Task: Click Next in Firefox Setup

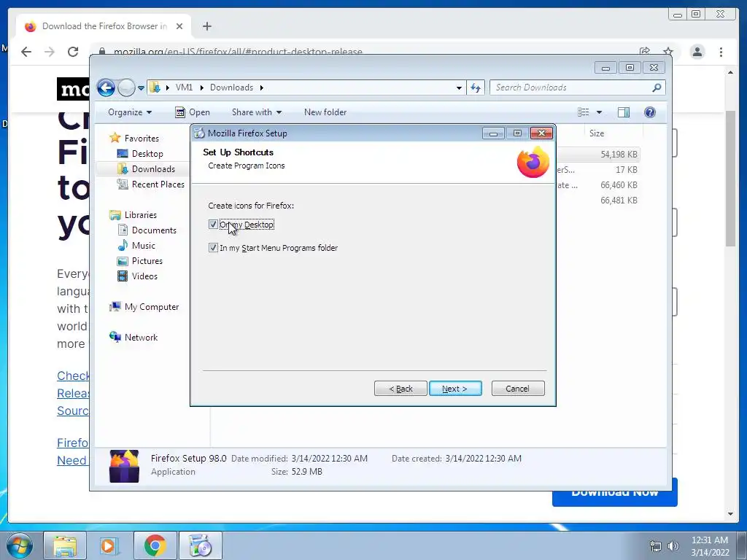Action: (455, 389)
